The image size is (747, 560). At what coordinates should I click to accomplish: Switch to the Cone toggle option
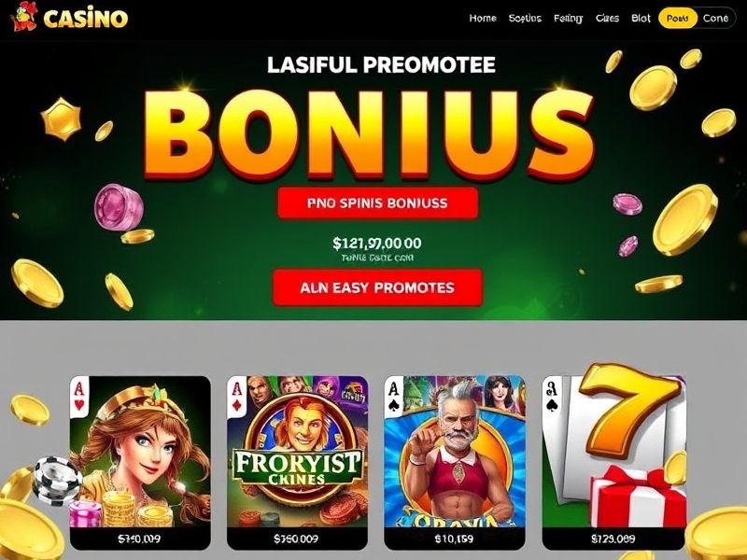tap(715, 19)
